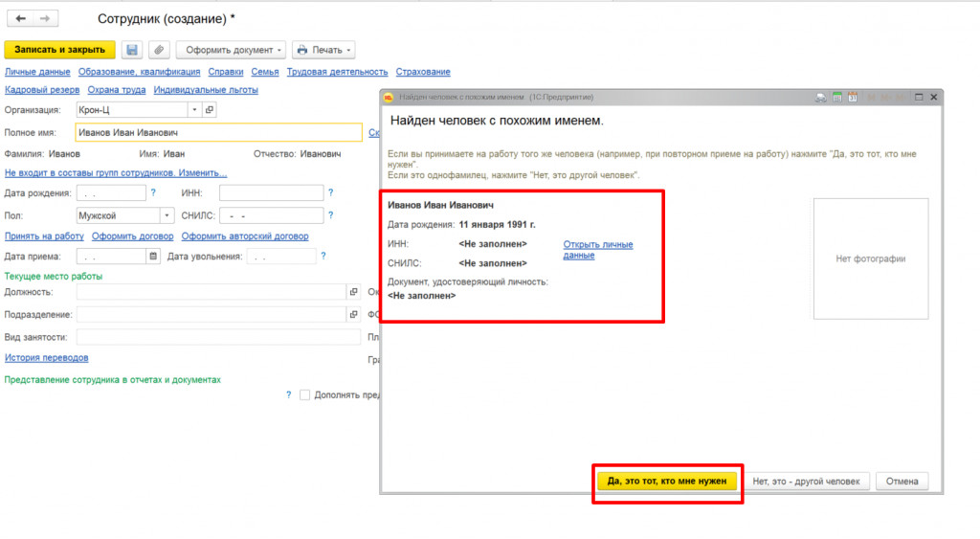Open the Организация field link icon
Screen dimensions: 980x539
tap(210, 109)
